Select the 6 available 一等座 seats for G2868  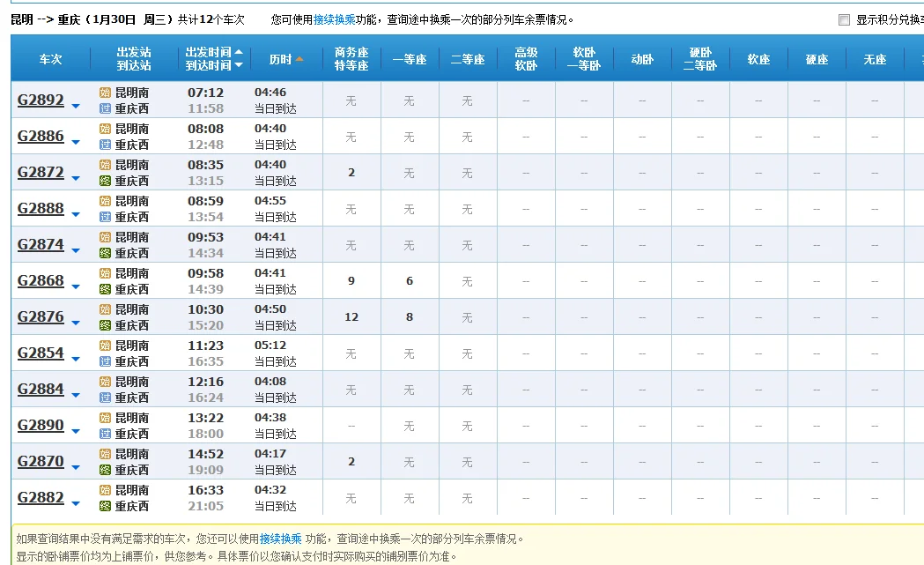pyautogui.click(x=409, y=281)
